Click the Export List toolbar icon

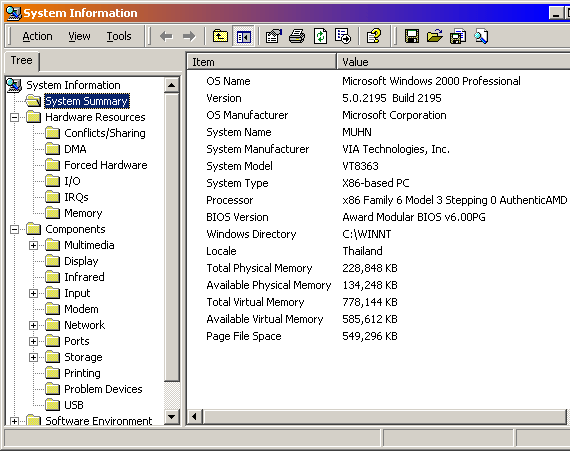point(343,36)
